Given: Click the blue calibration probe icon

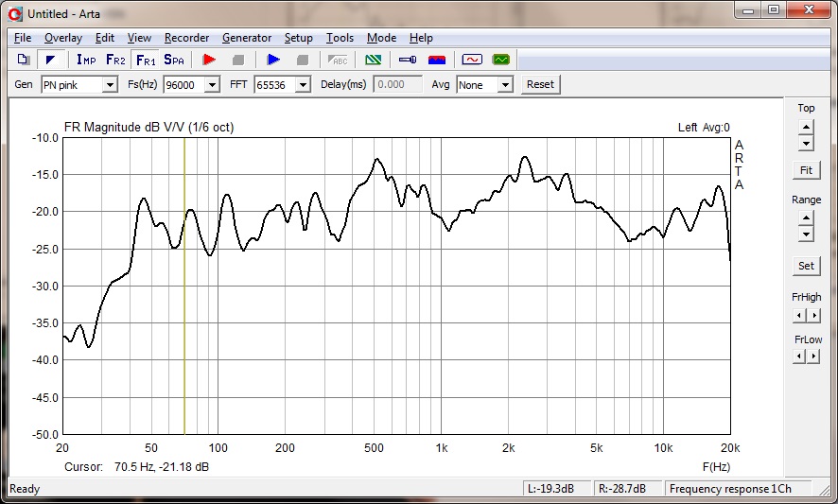Looking at the screenshot, I should [x=408, y=60].
